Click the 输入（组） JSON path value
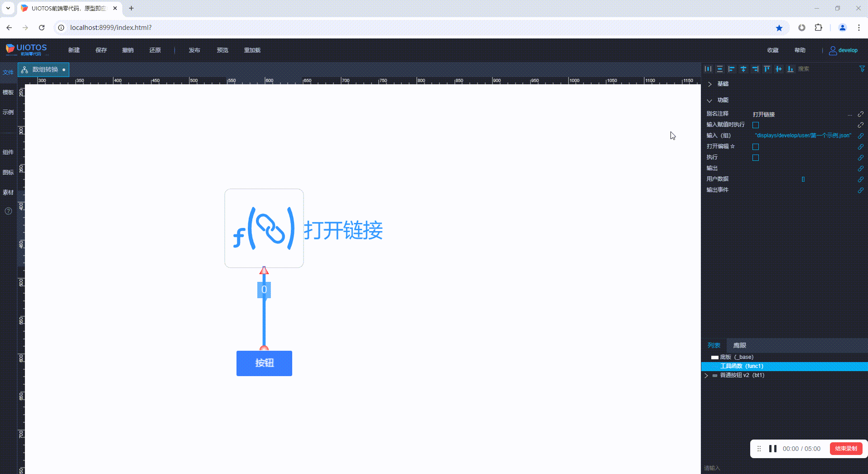 pyautogui.click(x=803, y=135)
